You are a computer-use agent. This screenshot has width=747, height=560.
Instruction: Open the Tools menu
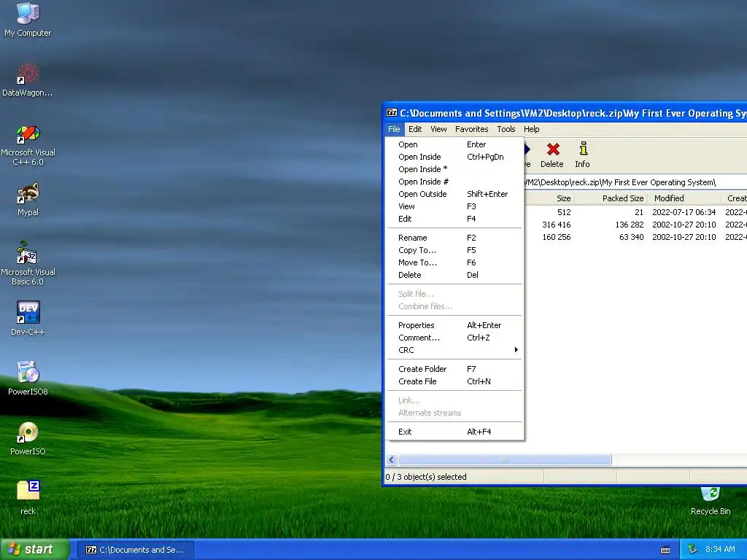tap(506, 129)
